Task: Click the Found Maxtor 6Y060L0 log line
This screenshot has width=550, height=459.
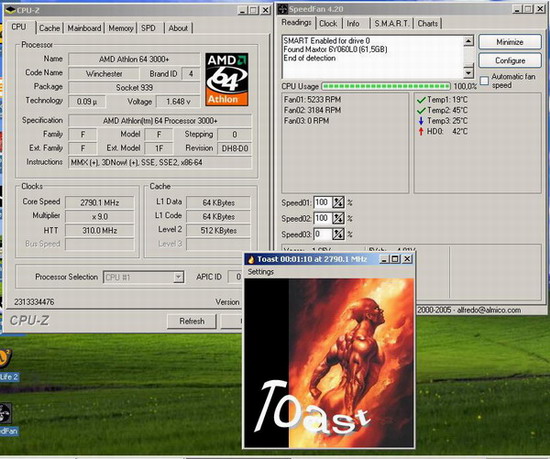Action: [335, 49]
